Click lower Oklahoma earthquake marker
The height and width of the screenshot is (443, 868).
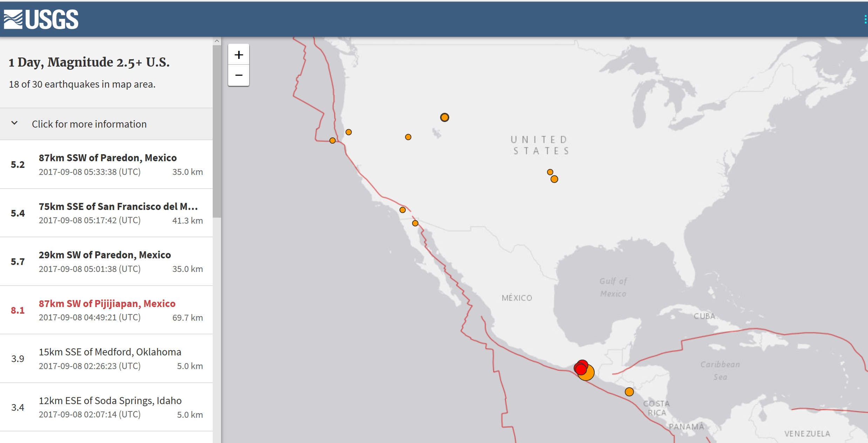[x=554, y=179]
